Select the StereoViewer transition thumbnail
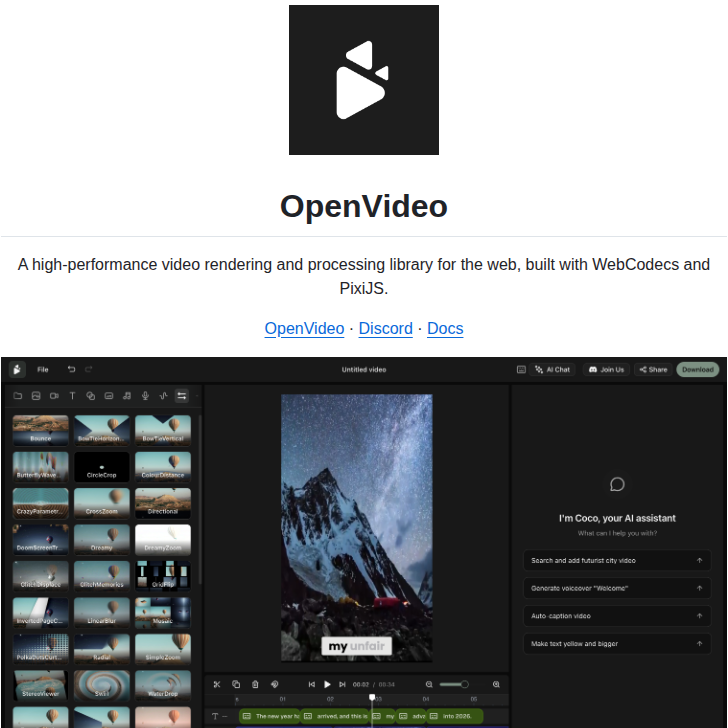Image resolution: width=728 pixels, height=728 pixels. (x=41, y=685)
